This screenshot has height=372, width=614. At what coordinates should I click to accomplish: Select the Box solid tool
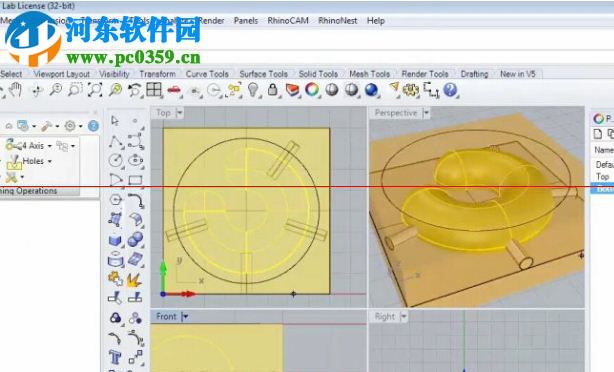pos(115,240)
